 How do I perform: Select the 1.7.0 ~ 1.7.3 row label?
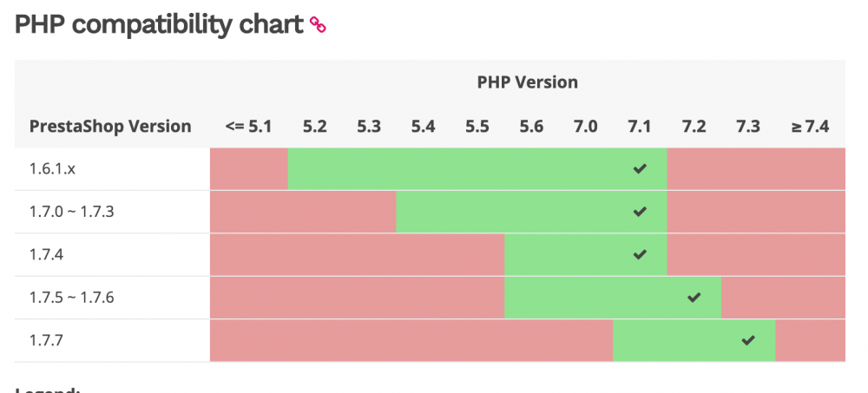(x=71, y=212)
